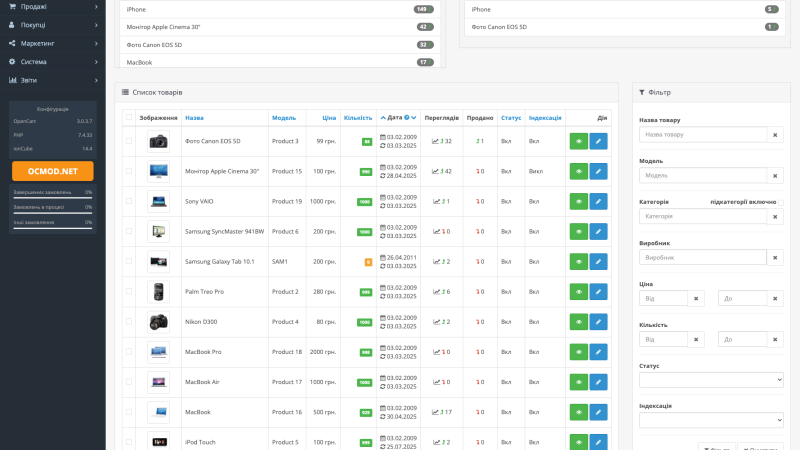Sort products by Ціна column
800x450 pixels.
[329, 118]
